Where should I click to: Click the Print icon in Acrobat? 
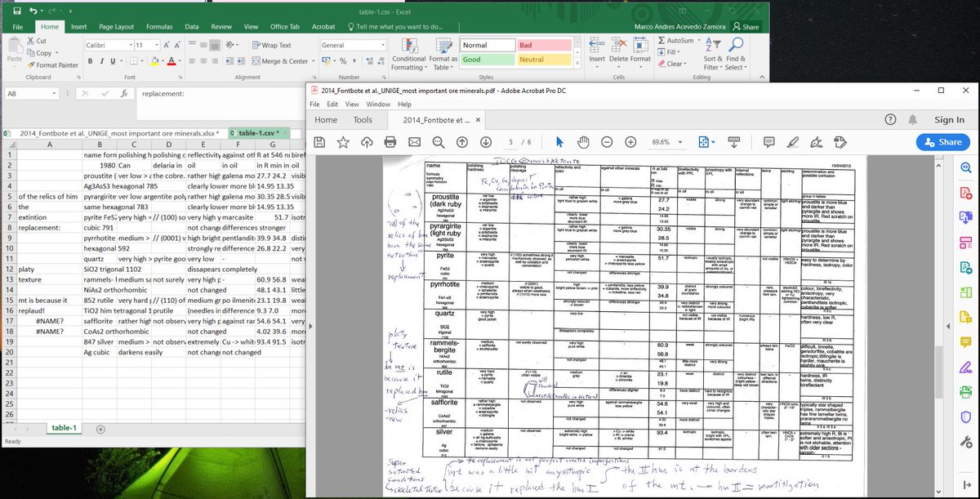tap(390, 141)
